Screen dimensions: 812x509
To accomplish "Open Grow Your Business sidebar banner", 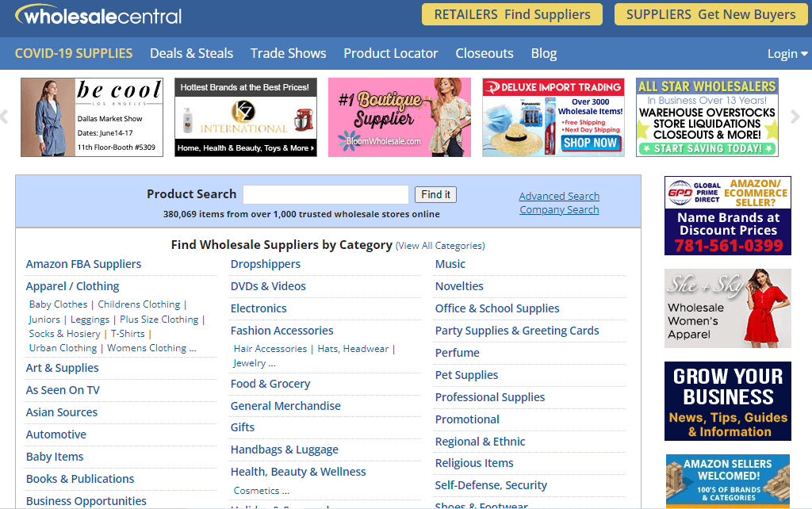I will click(728, 401).
